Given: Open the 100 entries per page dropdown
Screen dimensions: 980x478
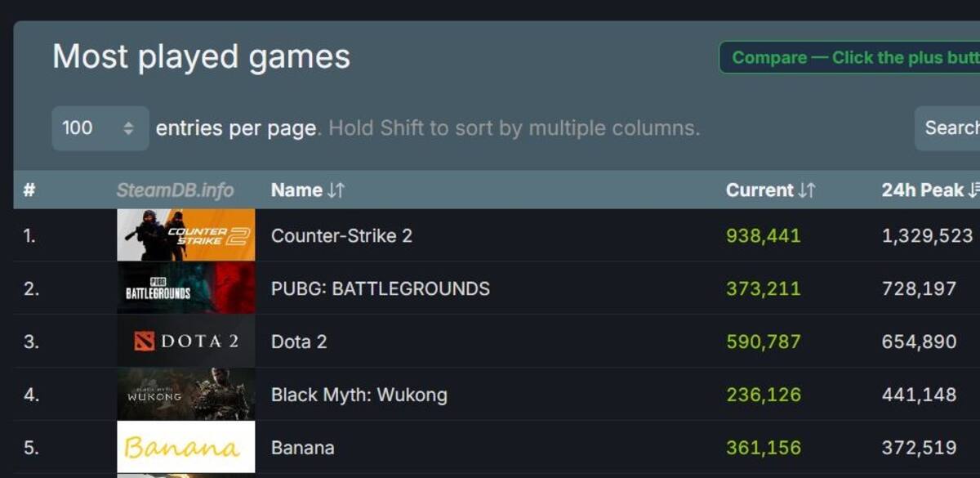Looking at the screenshot, I should [100, 128].
